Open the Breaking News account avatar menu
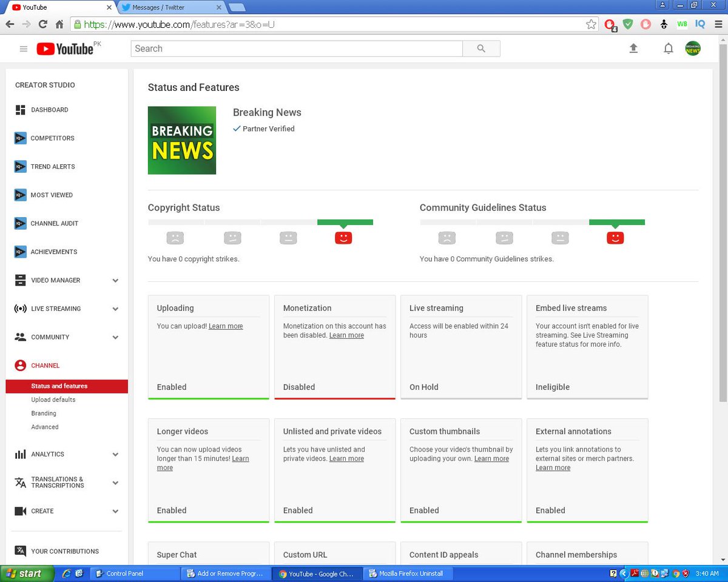The width and height of the screenshot is (728, 582). (692, 48)
